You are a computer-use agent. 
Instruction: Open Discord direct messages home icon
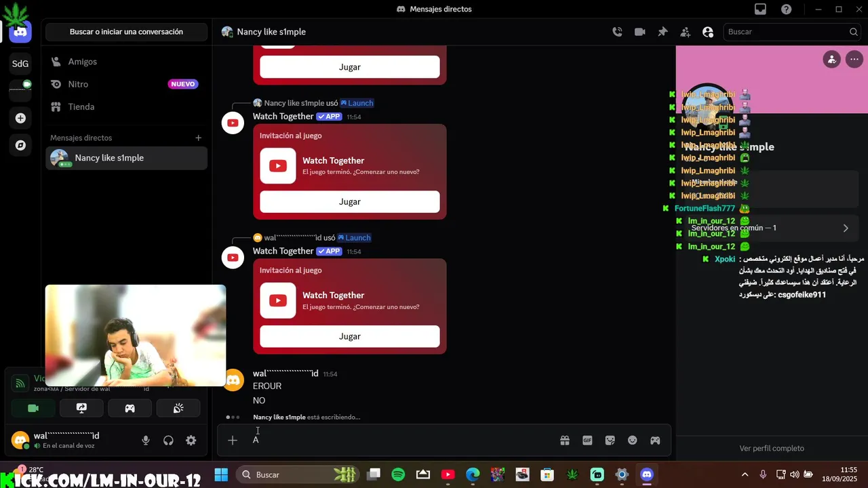point(20,31)
